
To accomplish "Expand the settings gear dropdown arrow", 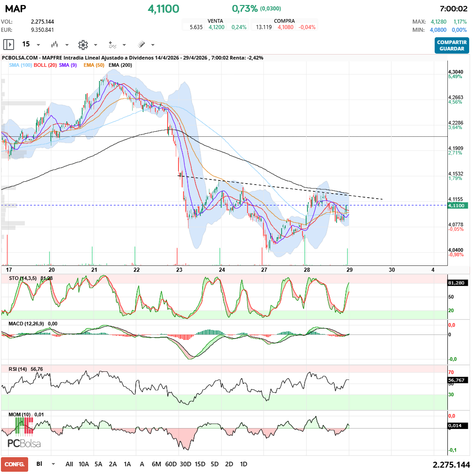I will 95,45.
